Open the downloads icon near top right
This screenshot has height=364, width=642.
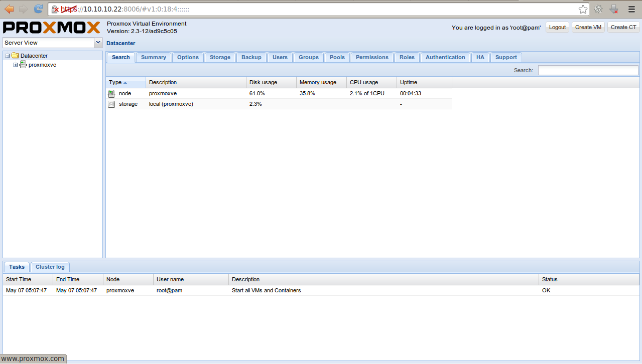[x=613, y=9]
